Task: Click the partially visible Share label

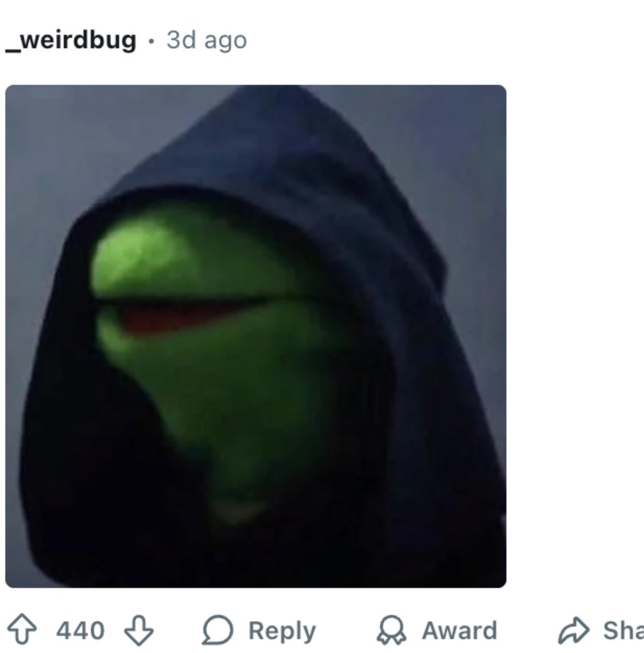Action: [x=624, y=630]
